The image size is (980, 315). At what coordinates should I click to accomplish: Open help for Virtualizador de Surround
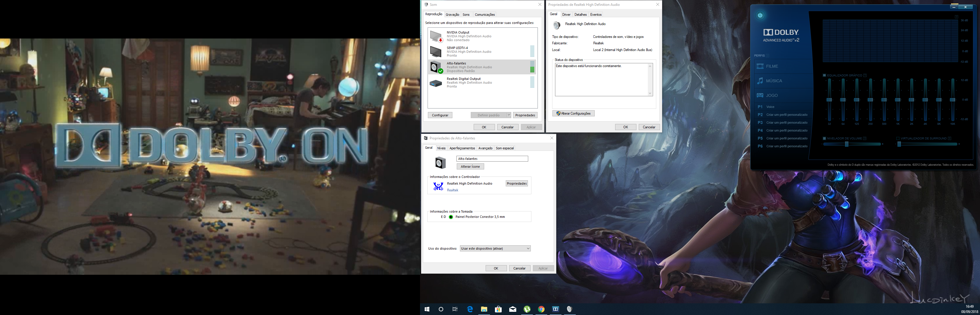[949, 139]
